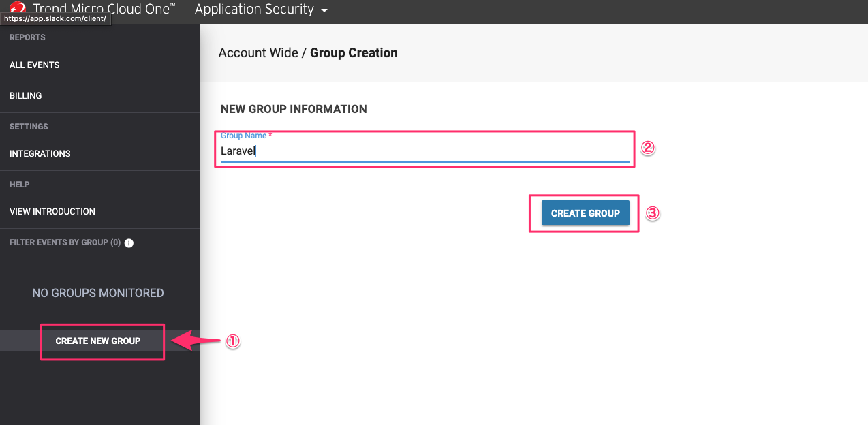This screenshot has height=425, width=868.
Task: Select ALL EVENTS in the sidebar
Action: [x=34, y=65]
